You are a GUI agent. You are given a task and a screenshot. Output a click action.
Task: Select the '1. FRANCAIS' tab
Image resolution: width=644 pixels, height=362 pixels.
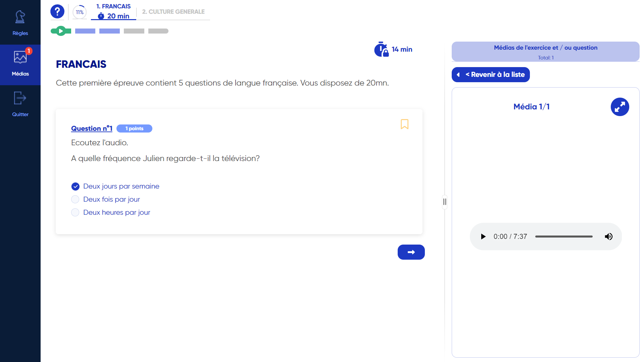click(x=113, y=6)
